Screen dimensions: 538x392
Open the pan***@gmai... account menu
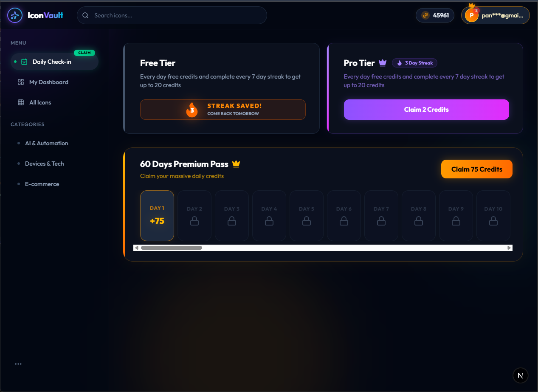[x=496, y=15]
